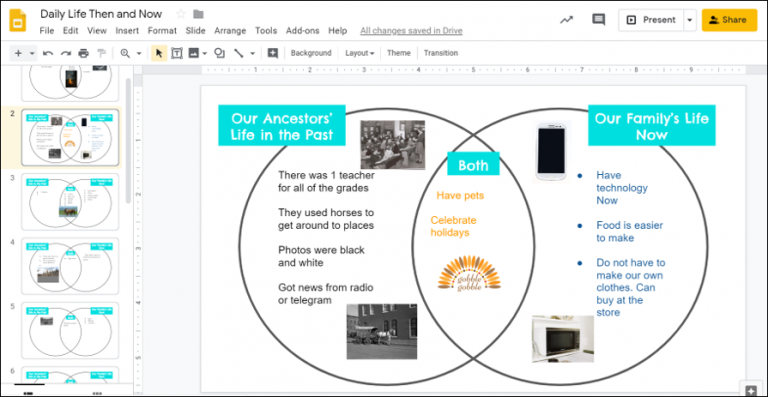Click the yellow Share button

[729, 20]
